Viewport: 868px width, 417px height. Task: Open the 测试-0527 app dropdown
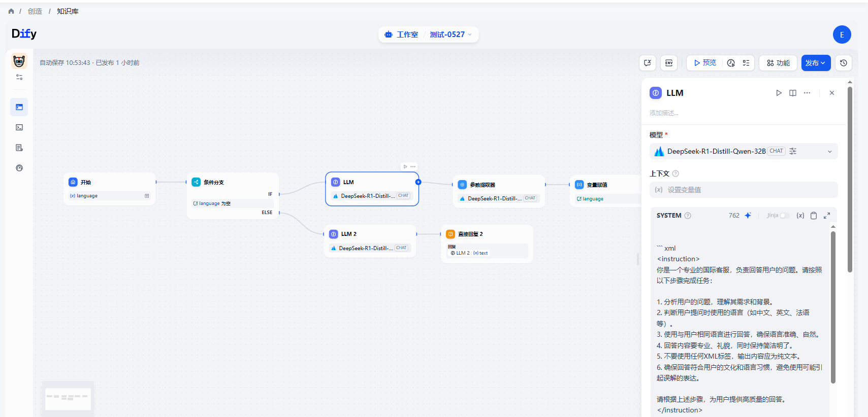(451, 34)
